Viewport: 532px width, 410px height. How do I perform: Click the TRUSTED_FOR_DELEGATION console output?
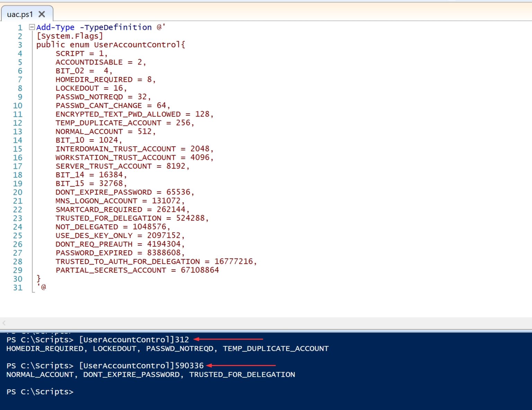[x=242, y=375]
